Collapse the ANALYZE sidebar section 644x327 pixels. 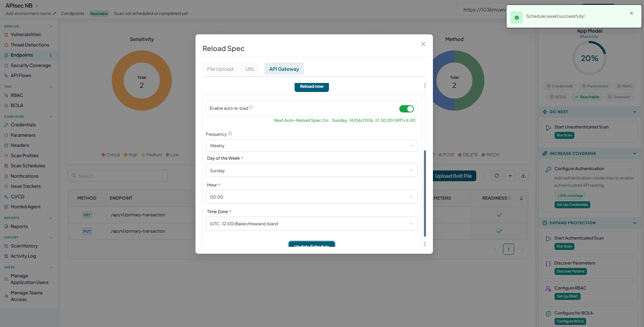[51, 26]
